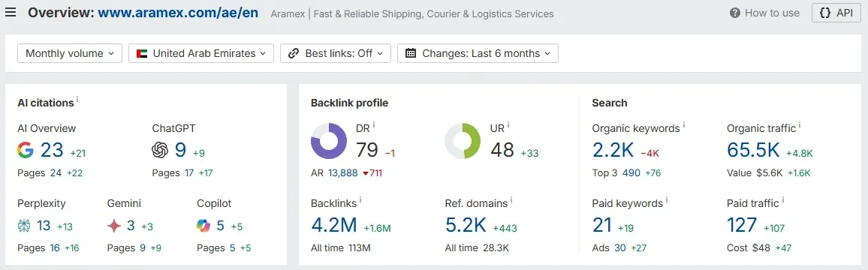Click the Search section heading

point(610,103)
